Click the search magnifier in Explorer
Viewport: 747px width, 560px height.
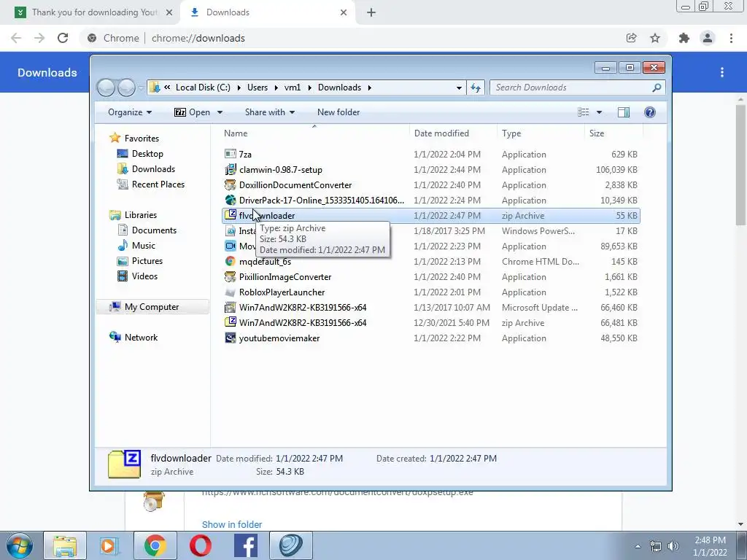point(657,87)
